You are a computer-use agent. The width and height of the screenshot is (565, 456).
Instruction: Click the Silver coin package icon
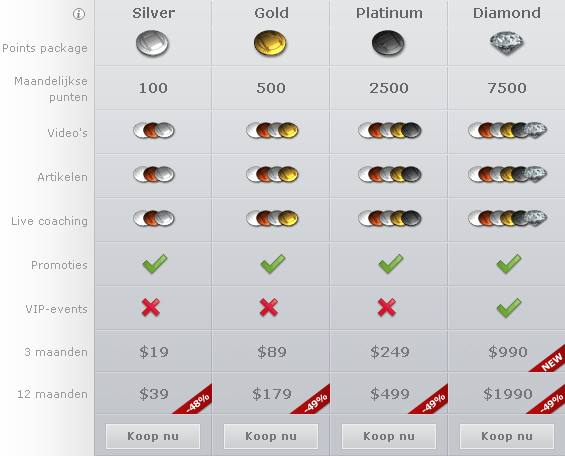[x=152, y=44]
